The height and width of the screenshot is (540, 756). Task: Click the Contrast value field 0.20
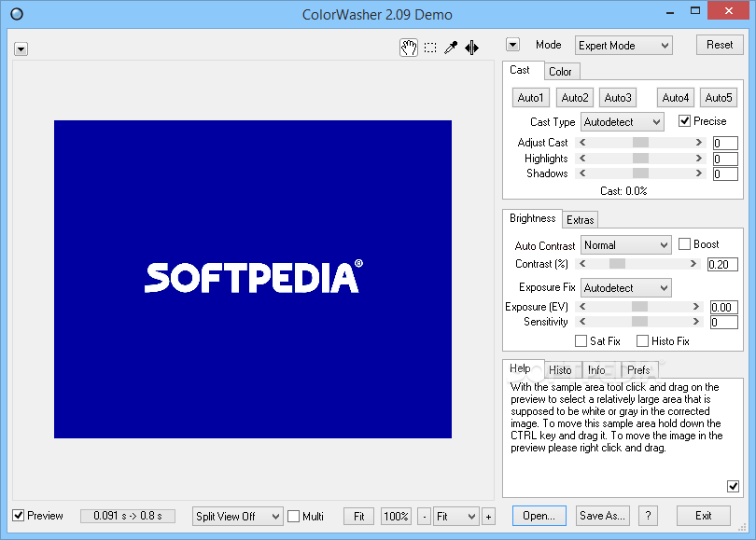[x=722, y=265]
